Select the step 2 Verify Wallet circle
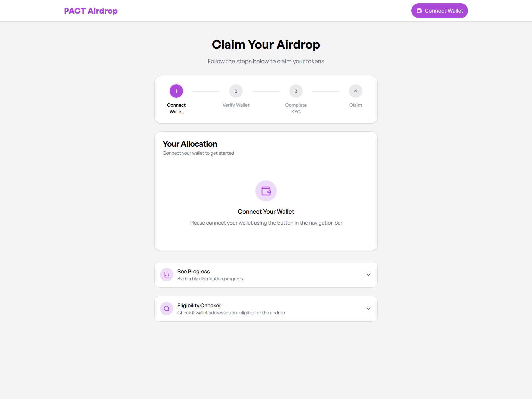Screen dimensions: 532x399 [236, 91]
